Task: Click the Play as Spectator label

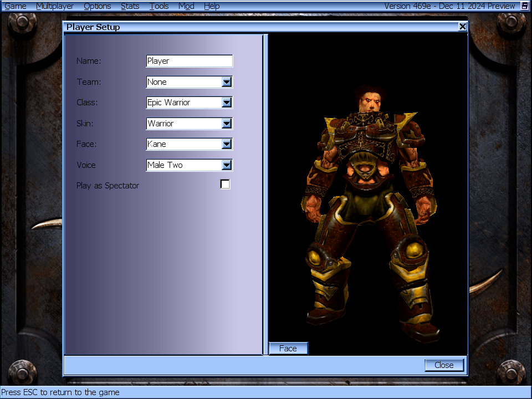Action: coord(108,186)
